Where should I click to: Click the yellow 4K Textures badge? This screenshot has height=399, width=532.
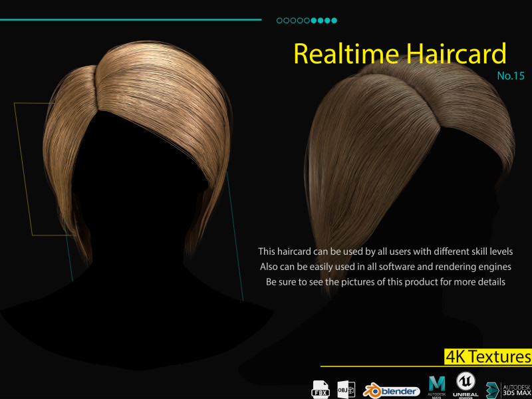488,356
